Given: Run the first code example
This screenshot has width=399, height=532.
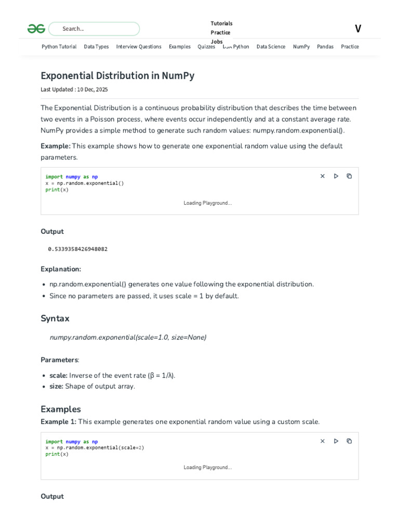Looking at the screenshot, I should [x=336, y=176].
